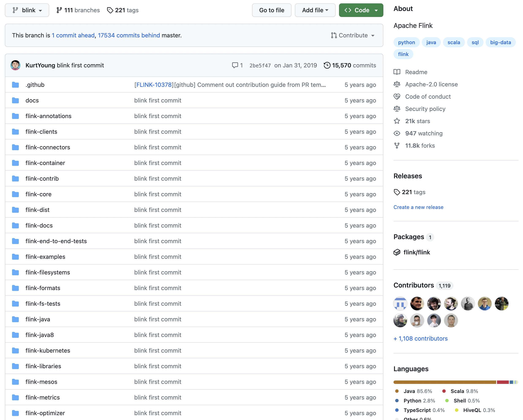Open the flink-connectors folder icon
The width and height of the screenshot is (523, 420).
tap(15, 147)
